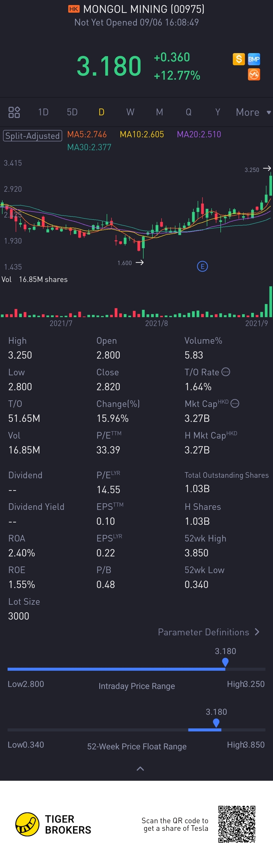Tap the Tesla share QR code
Screen dimensions: 273x868
click(237, 824)
